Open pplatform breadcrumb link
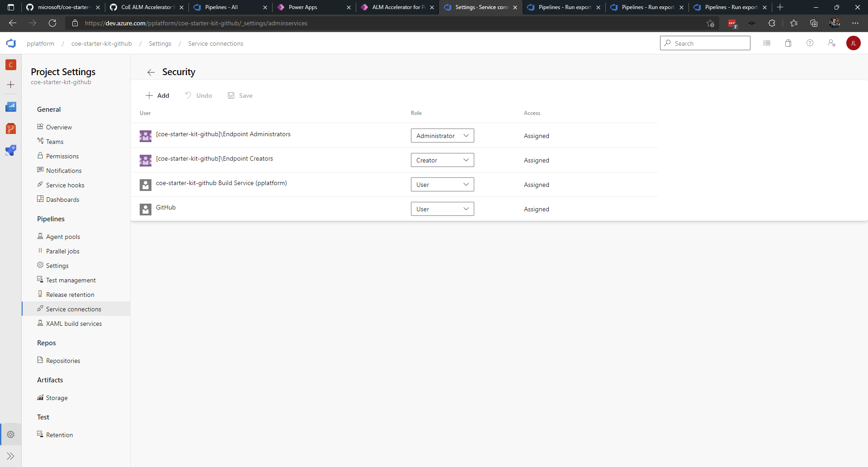868x467 pixels. [x=40, y=43]
